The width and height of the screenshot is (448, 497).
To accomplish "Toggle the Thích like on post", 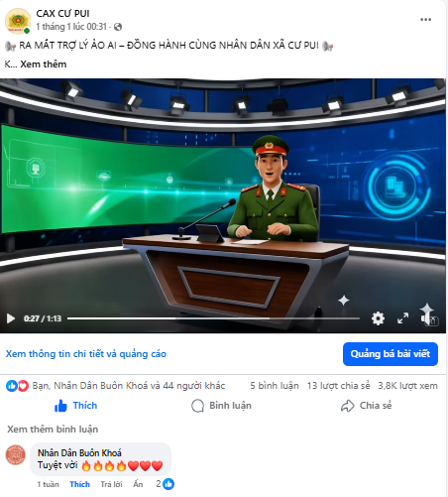I will (75, 406).
